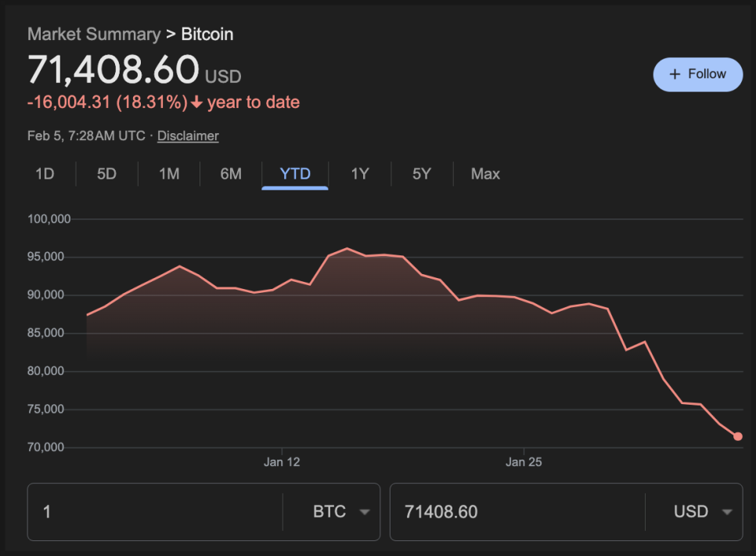The image size is (756, 556).
Task: Click the USD value input field
Action: click(x=517, y=512)
